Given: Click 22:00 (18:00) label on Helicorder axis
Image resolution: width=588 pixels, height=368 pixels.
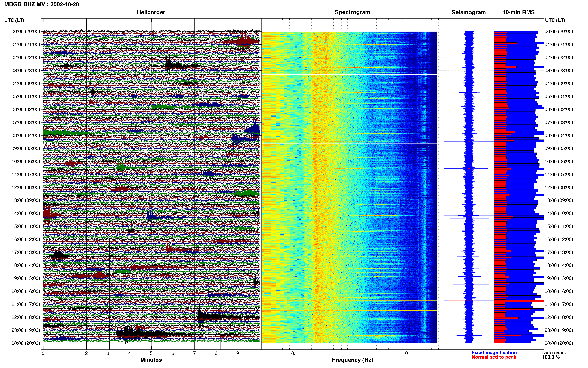Looking at the screenshot, I should [x=26, y=317].
